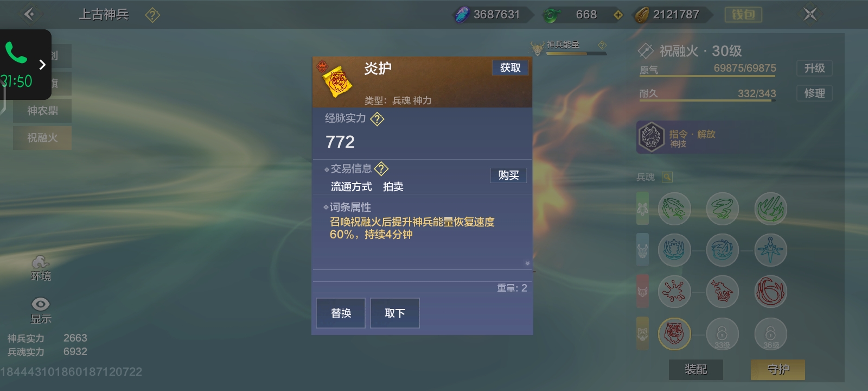This screenshot has height=391, width=868.
Task: Tap the locked soul slot labeled 33级
Action: [722, 333]
